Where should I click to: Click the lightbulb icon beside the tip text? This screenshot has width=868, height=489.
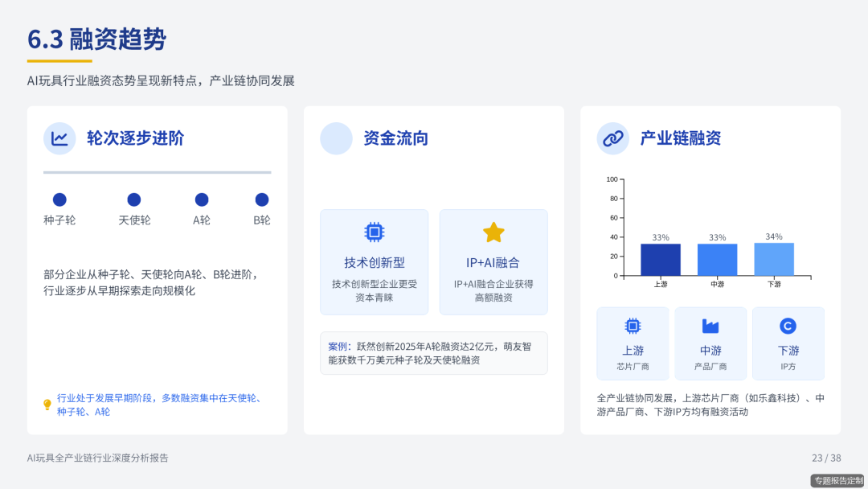47,402
